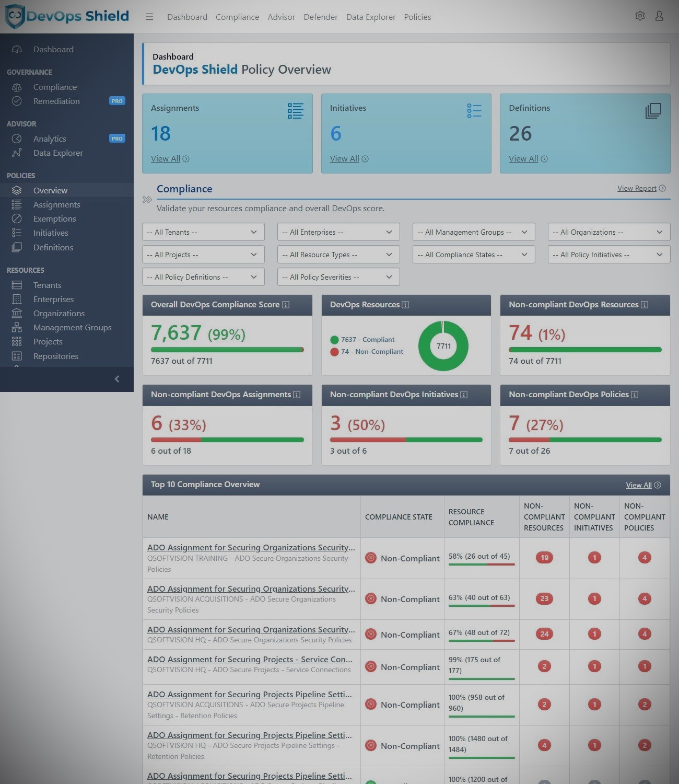The height and width of the screenshot is (784, 679).
Task: Click the user profile icon
Action: point(659,16)
